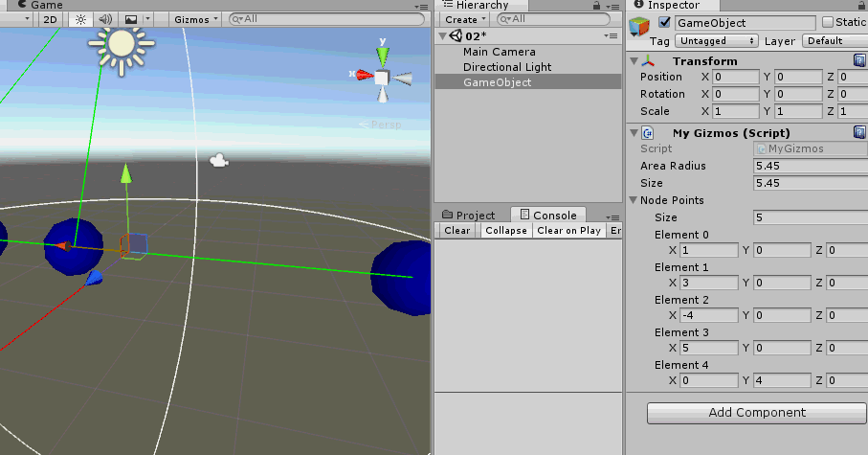Switch to the Game tab
Screen dimensions: 868x455
(x=40, y=5)
